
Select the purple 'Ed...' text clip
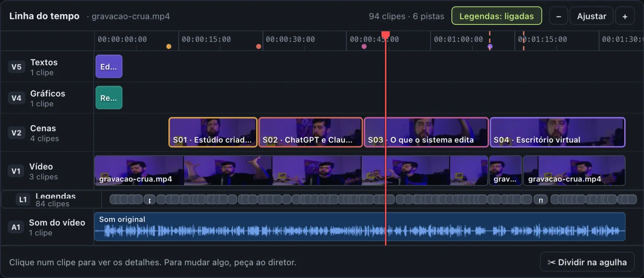(x=109, y=67)
